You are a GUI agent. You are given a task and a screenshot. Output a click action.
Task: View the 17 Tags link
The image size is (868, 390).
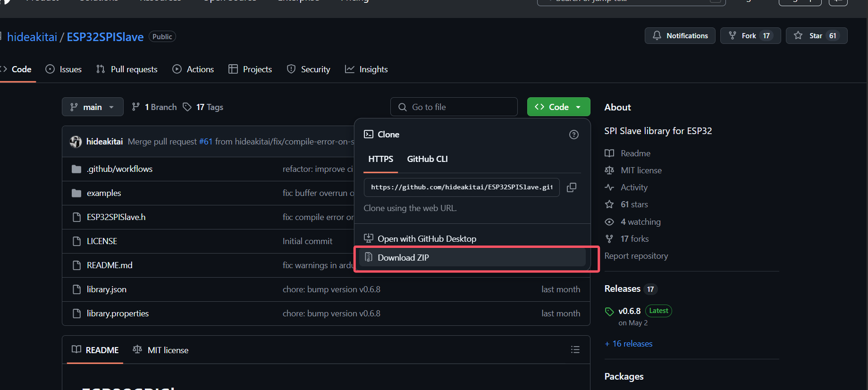click(x=203, y=107)
